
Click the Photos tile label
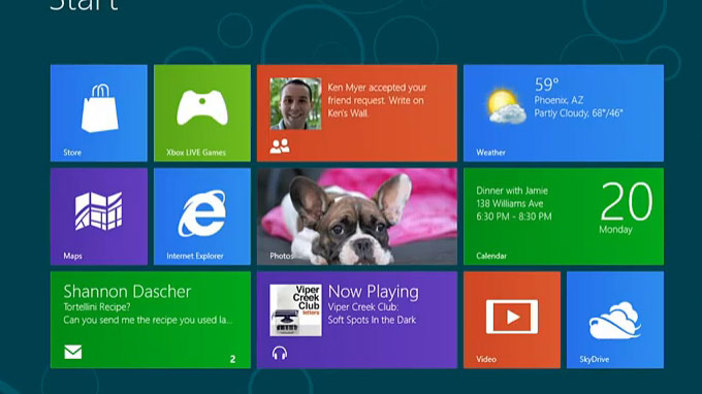pos(281,256)
